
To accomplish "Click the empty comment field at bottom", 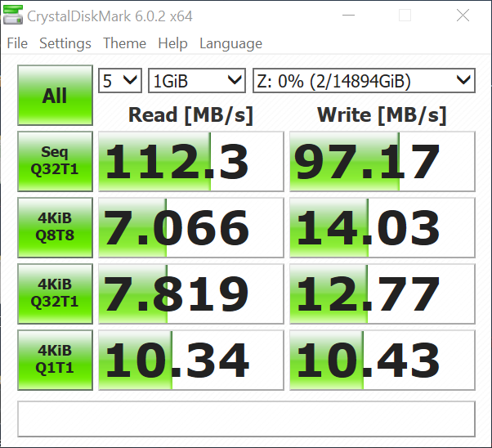I will click(x=246, y=419).
